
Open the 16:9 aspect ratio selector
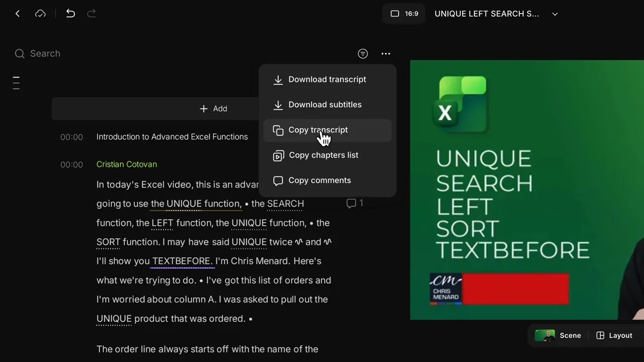[404, 14]
